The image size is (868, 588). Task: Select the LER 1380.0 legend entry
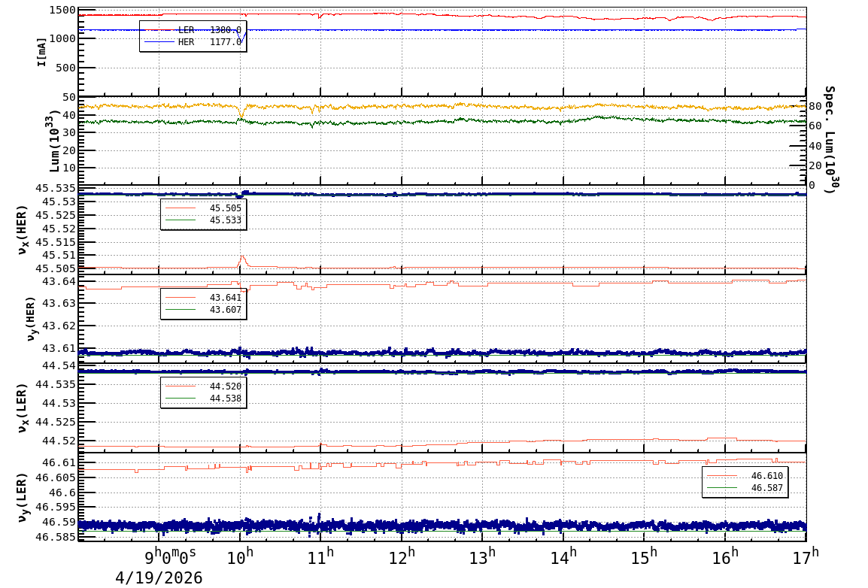click(193, 30)
